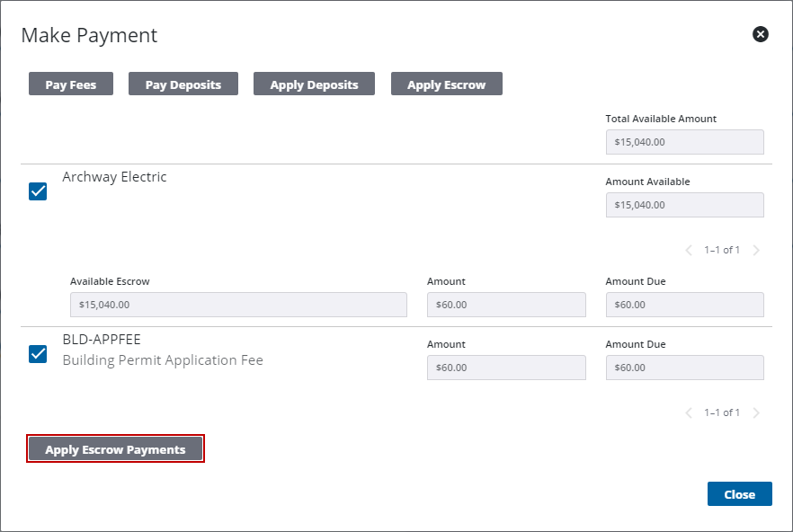793x532 pixels.
Task: Click the escrow row Amount Due field
Action: 684,305
